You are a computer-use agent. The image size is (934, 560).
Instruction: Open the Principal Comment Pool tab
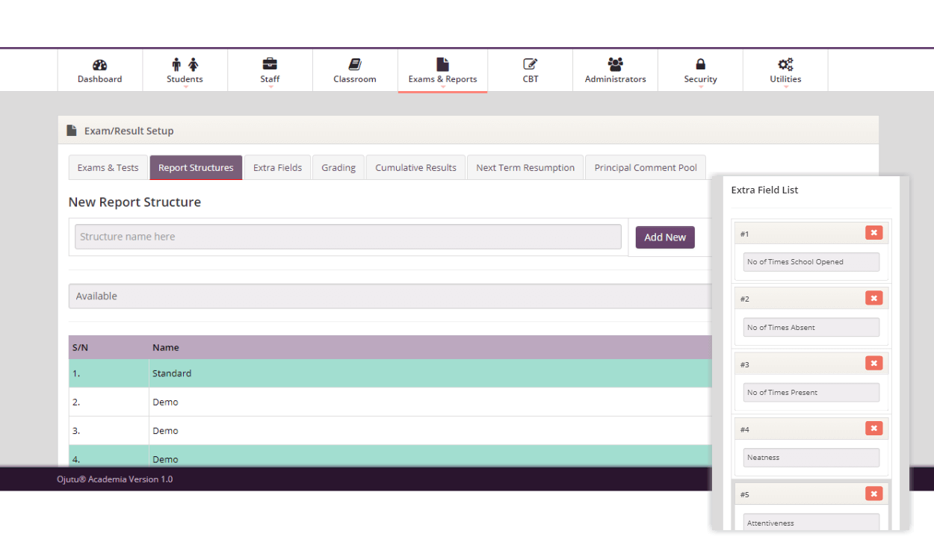[646, 168]
